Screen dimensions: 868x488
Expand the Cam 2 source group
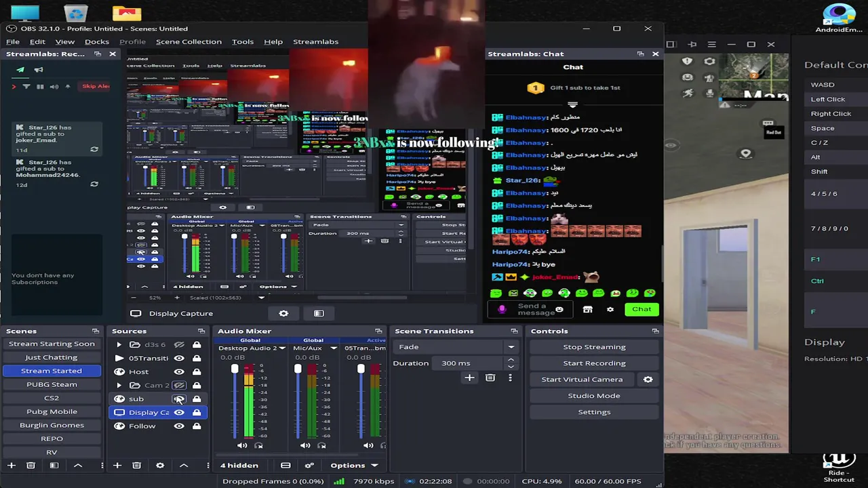pos(119,386)
